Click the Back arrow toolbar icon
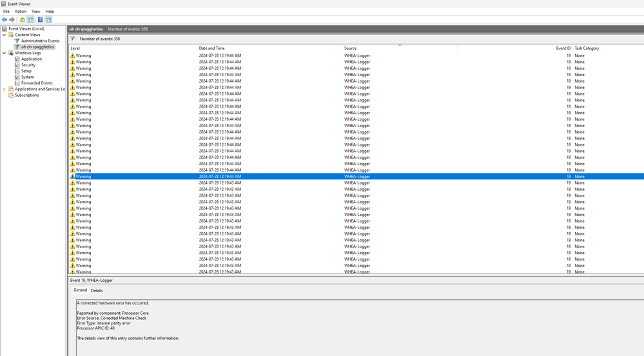 (x=5, y=20)
